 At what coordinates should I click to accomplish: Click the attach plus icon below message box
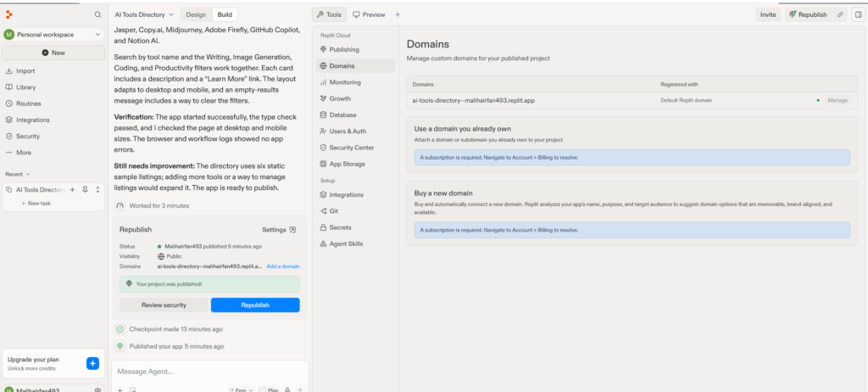click(x=120, y=389)
